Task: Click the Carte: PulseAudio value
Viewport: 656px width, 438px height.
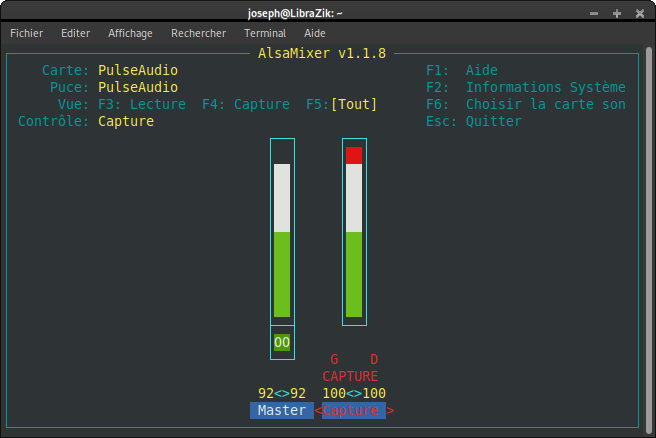Action: [x=138, y=70]
